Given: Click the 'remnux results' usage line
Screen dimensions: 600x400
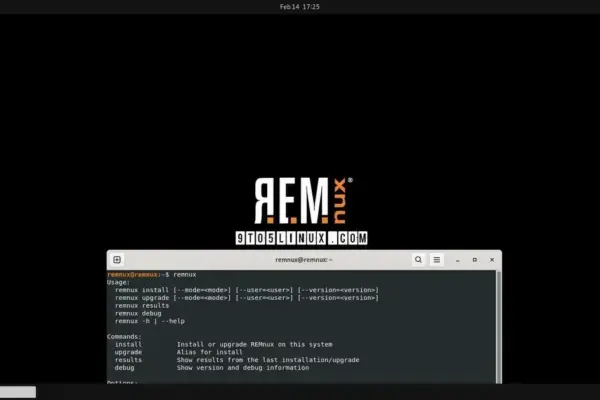Looking at the screenshot, I should point(142,305).
